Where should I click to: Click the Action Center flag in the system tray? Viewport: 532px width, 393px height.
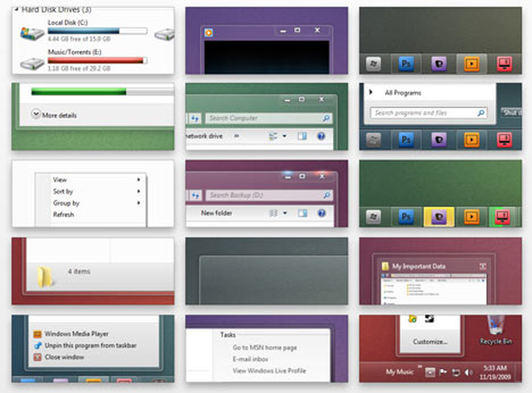(x=442, y=373)
